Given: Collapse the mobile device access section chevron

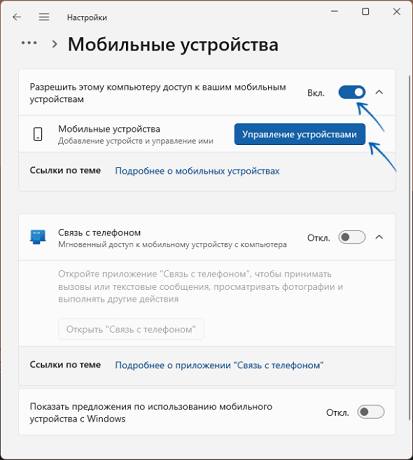Looking at the screenshot, I should [379, 92].
